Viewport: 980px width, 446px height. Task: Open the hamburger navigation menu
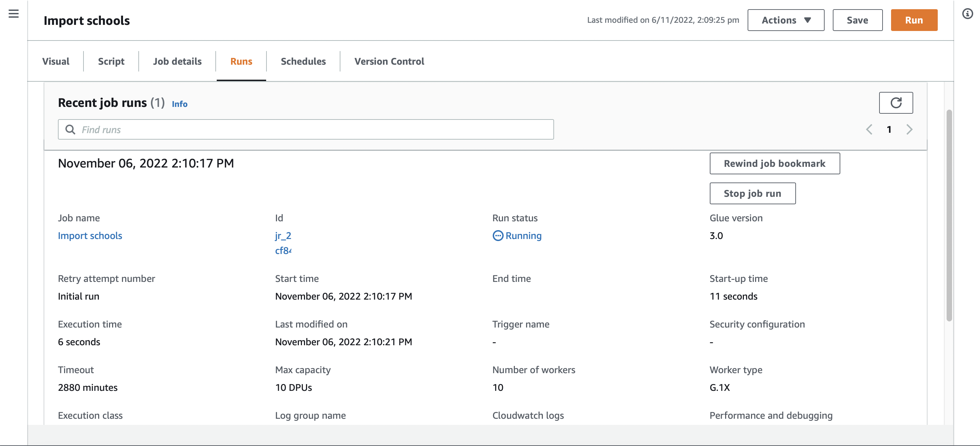pyautogui.click(x=13, y=14)
